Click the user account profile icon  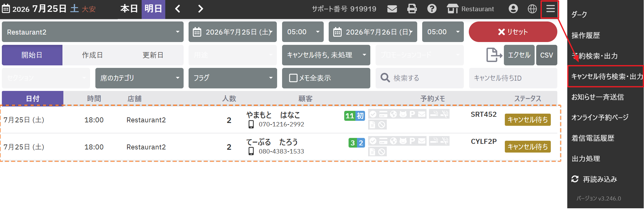tap(513, 9)
